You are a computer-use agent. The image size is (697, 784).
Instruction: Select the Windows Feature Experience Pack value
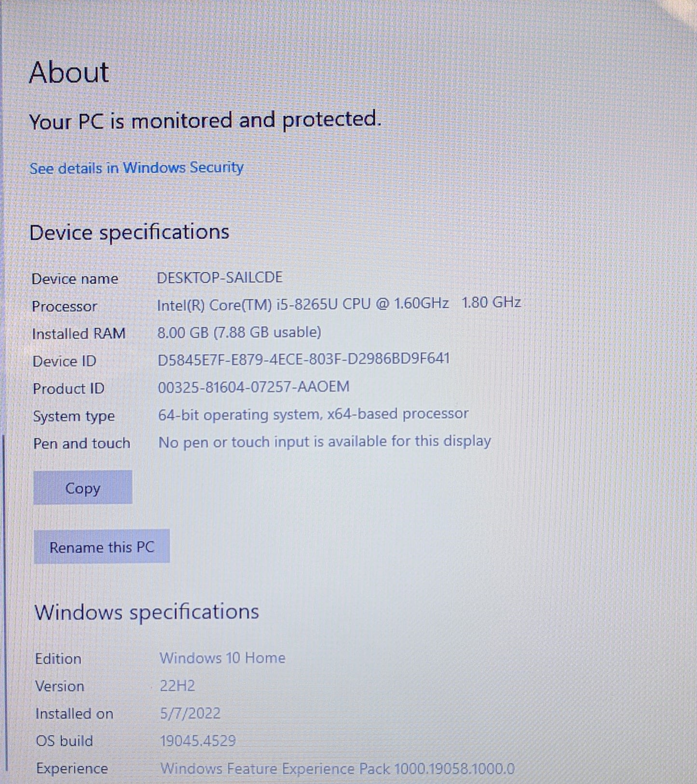coord(338,769)
